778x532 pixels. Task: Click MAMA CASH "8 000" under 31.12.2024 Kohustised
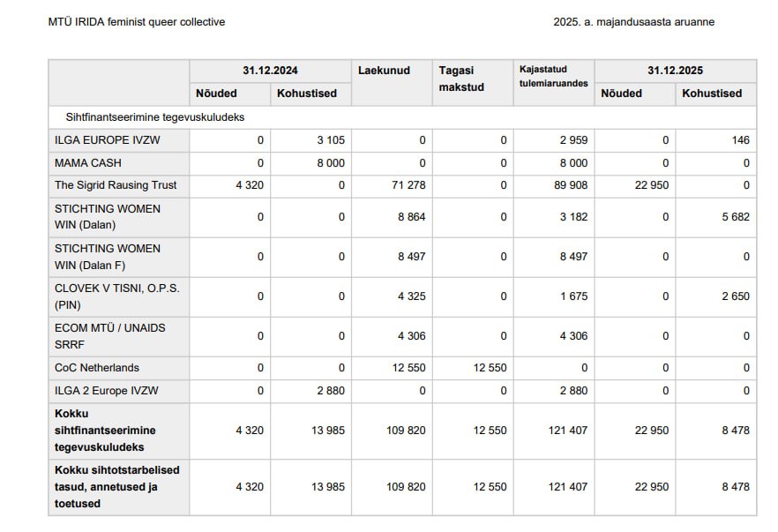pyautogui.click(x=331, y=162)
